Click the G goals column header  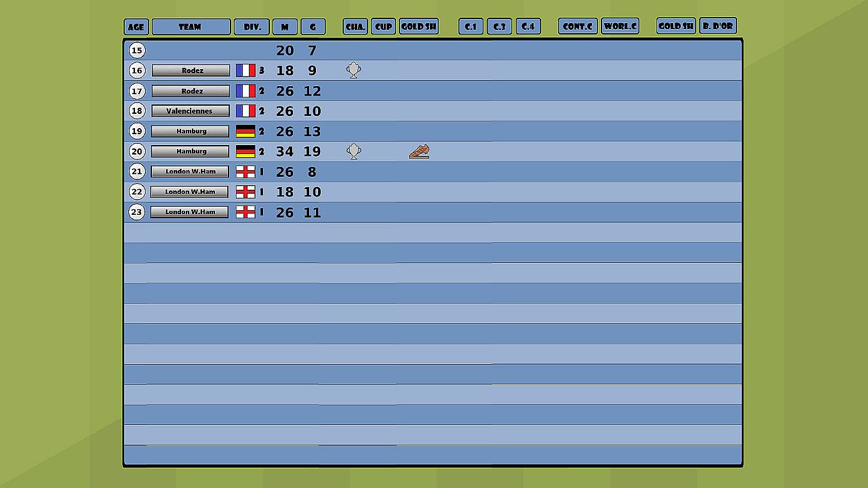(x=313, y=27)
